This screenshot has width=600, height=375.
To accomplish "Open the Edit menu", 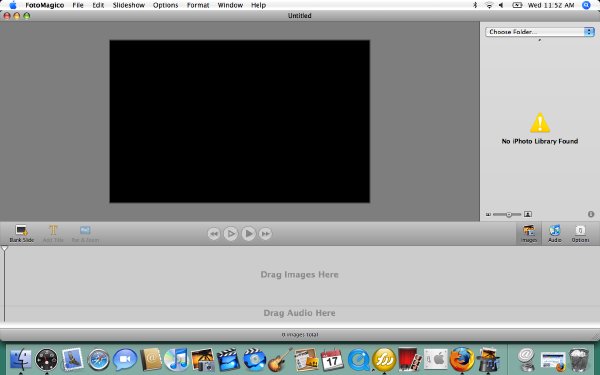I will [x=98, y=5].
